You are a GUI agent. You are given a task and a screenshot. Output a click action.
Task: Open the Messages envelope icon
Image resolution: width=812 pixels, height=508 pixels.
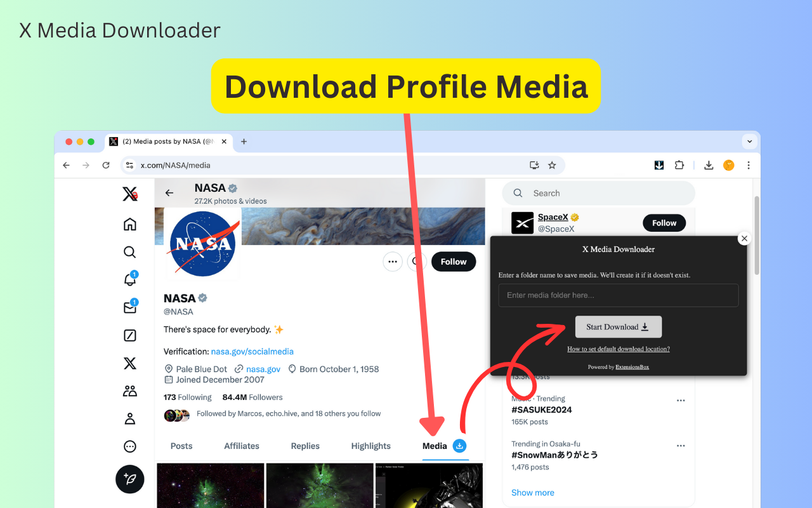pyautogui.click(x=130, y=307)
